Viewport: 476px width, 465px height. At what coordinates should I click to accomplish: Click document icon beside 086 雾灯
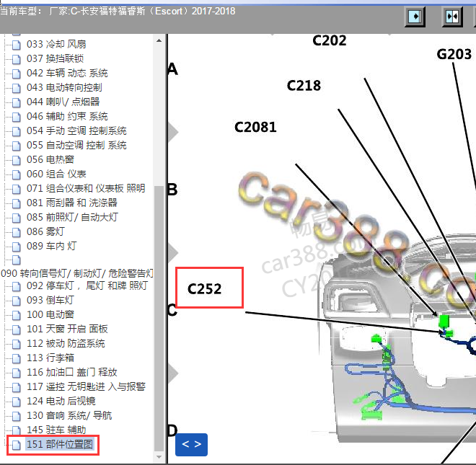[17, 232]
